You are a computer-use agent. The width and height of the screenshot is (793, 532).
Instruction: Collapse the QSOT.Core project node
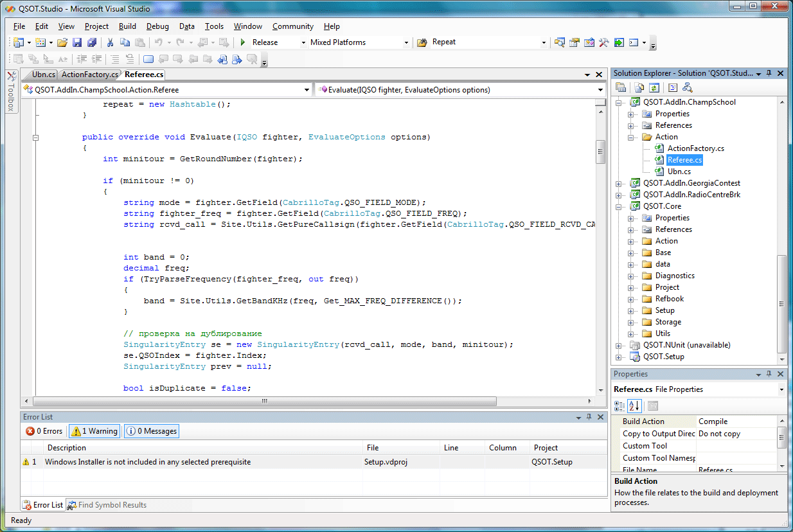tap(619, 206)
